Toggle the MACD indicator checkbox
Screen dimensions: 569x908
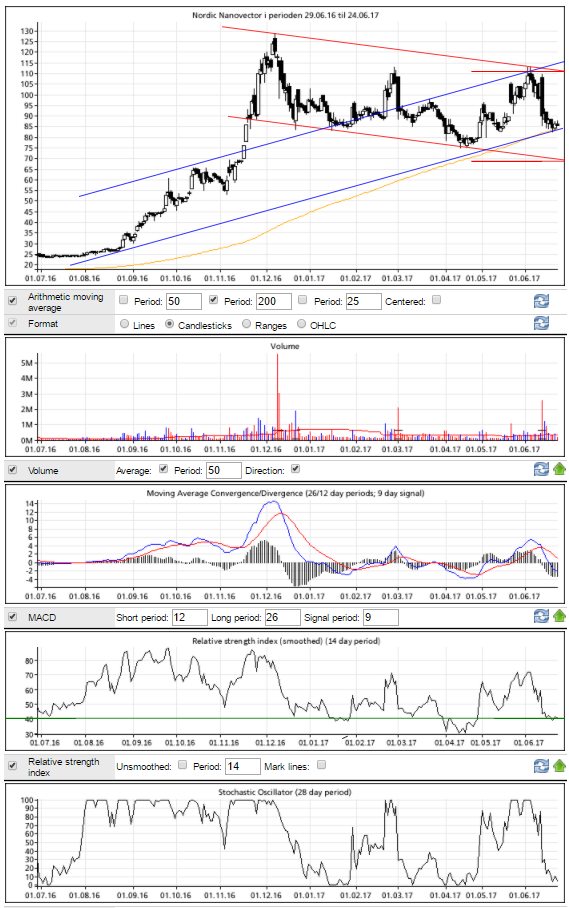coord(12,617)
